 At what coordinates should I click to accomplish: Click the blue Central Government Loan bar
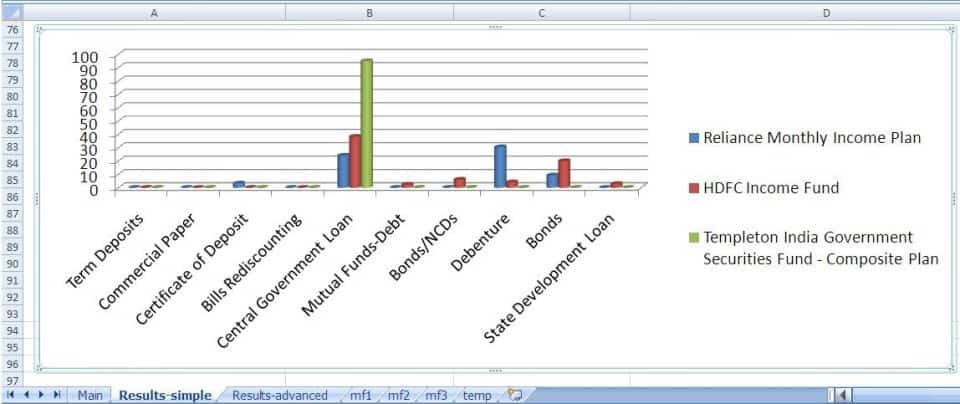343,170
